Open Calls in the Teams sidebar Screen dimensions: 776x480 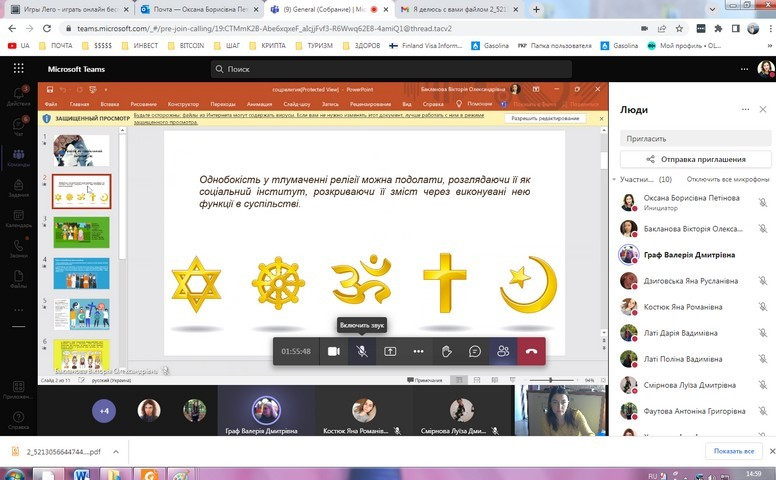click(18, 248)
